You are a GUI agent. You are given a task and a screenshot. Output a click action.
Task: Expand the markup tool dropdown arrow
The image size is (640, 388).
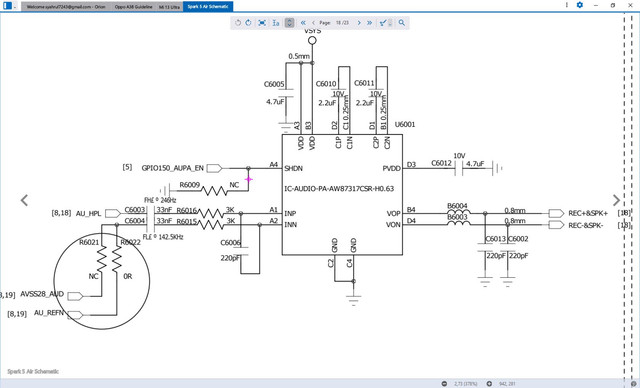[390, 23]
